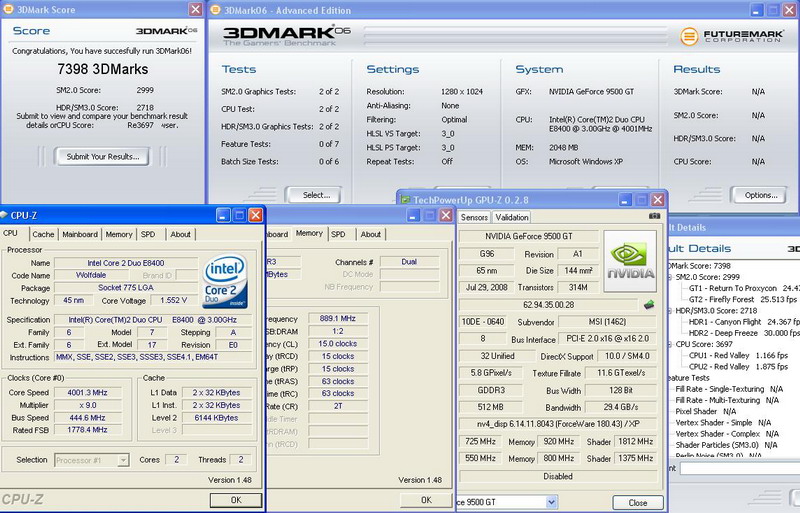Click the Package Socket 775 LGA field

coord(126,288)
